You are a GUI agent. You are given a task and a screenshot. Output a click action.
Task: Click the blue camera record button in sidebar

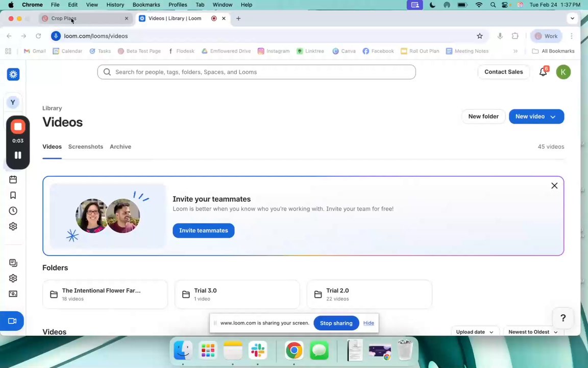point(12,321)
